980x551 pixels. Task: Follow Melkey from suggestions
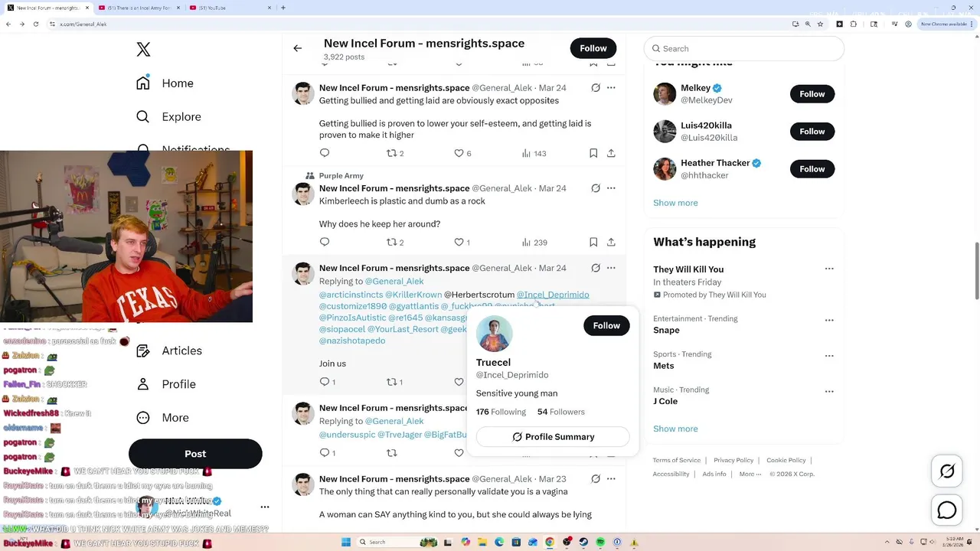click(x=812, y=94)
